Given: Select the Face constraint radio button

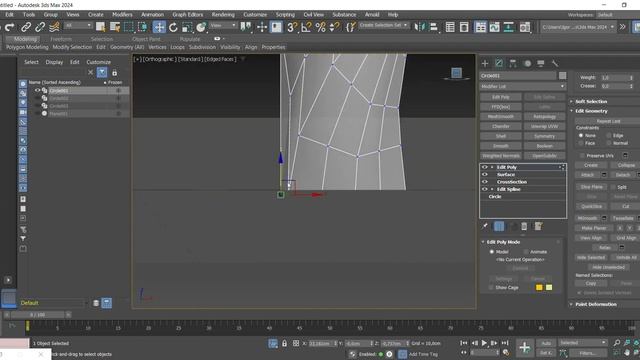Looking at the screenshot, I should [x=581, y=143].
